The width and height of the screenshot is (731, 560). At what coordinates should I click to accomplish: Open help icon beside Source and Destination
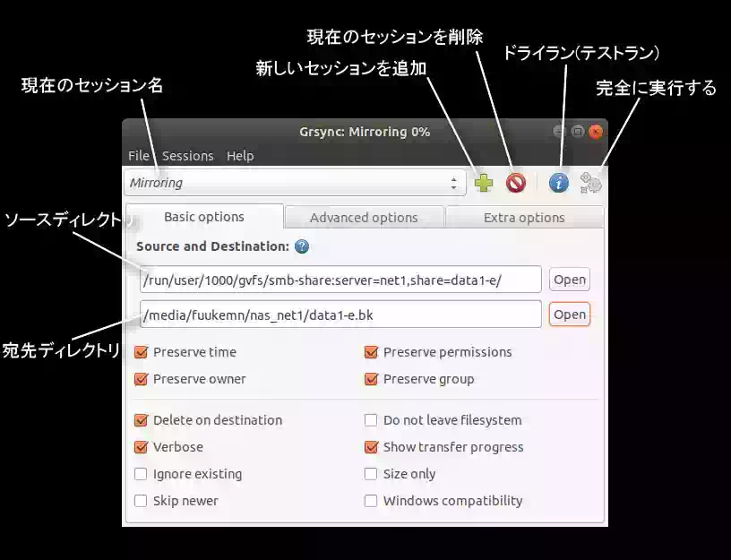[x=302, y=246]
